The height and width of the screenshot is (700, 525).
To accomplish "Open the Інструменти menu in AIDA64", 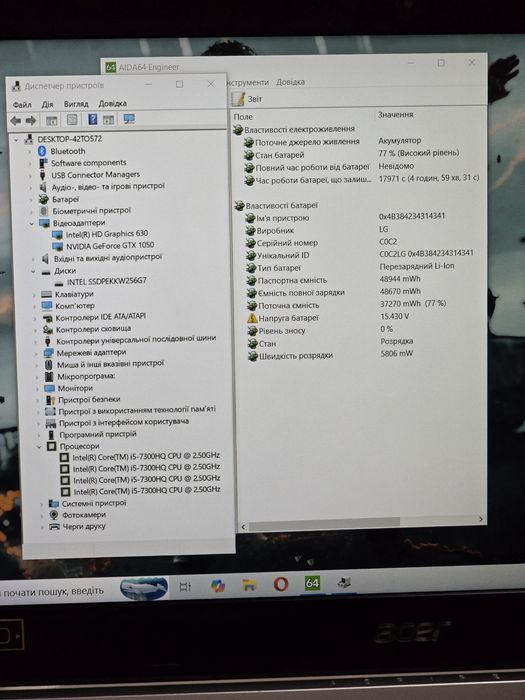I will pyautogui.click(x=248, y=83).
